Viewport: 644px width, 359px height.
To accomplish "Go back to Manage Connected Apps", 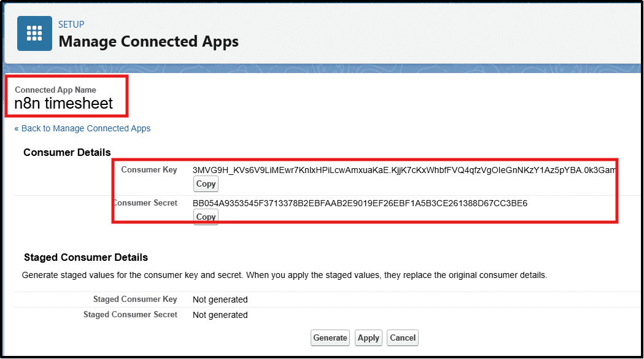I will [x=82, y=128].
